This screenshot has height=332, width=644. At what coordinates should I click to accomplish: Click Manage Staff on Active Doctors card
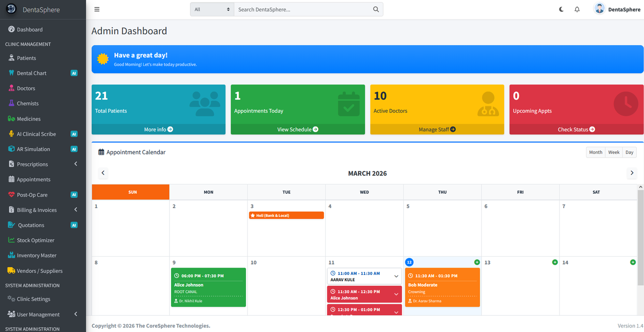tap(437, 129)
